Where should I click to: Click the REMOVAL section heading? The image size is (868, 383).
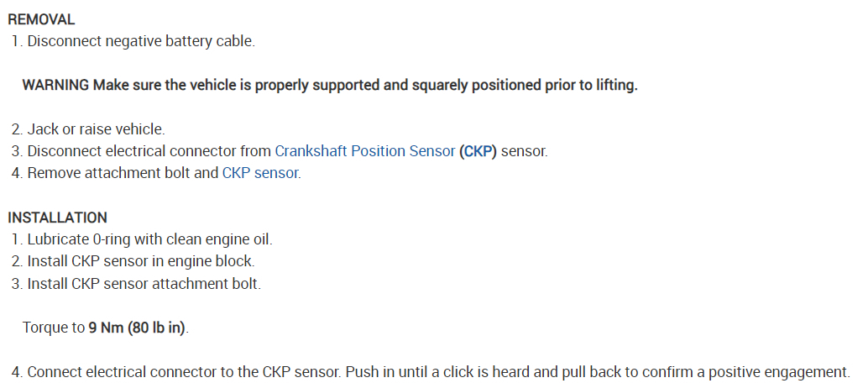(x=42, y=19)
